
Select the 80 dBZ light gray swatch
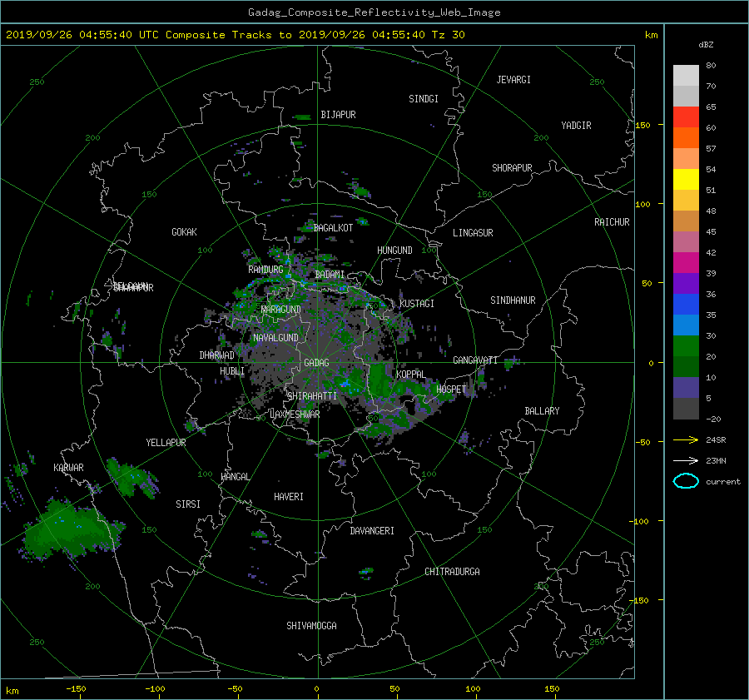(686, 75)
